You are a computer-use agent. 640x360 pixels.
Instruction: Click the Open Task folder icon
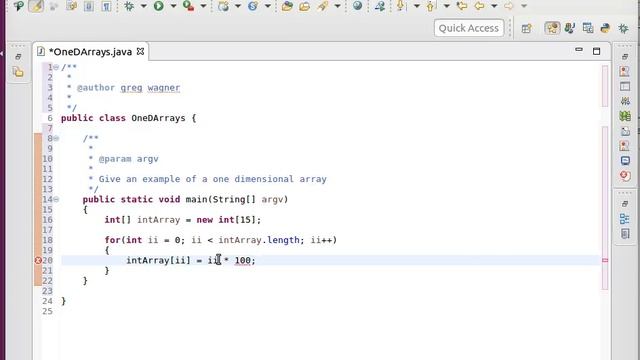pyautogui.click(x=304, y=6)
